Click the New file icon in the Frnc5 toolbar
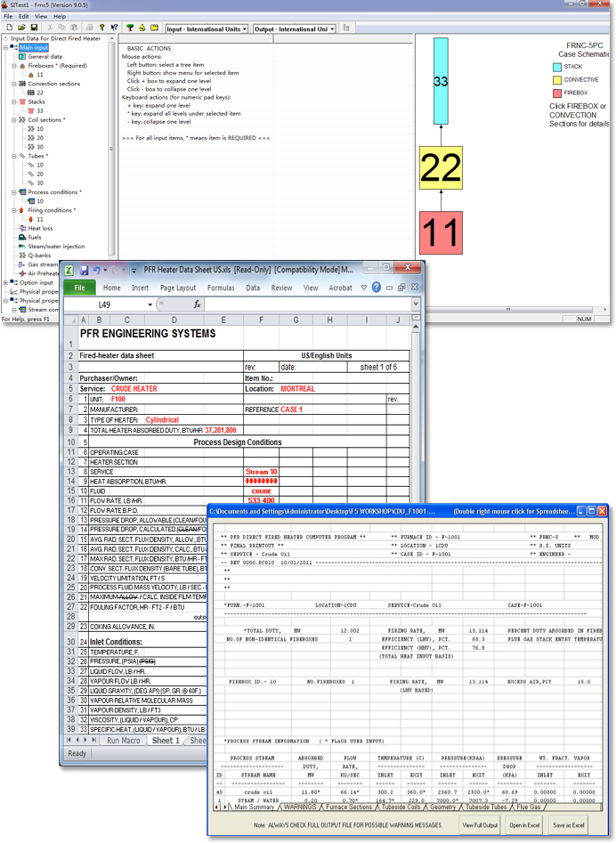The width and height of the screenshot is (616, 843). 9,28
